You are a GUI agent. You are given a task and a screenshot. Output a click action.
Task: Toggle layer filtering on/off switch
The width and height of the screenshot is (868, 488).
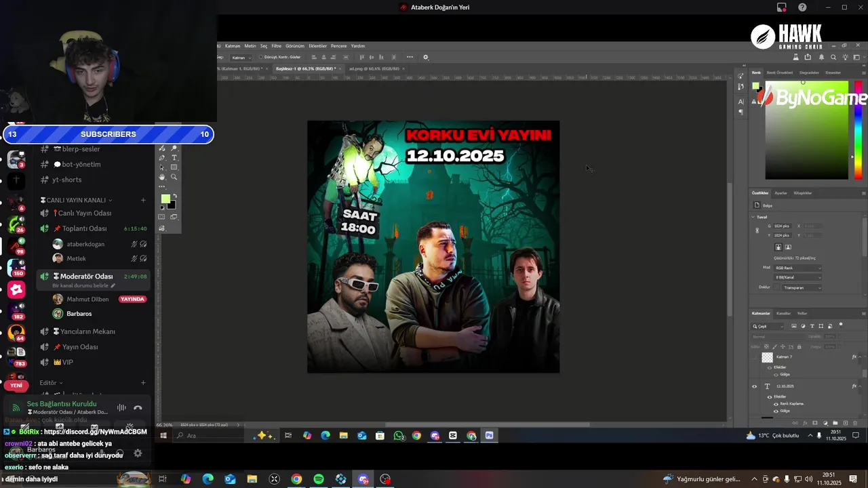click(841, 325)
